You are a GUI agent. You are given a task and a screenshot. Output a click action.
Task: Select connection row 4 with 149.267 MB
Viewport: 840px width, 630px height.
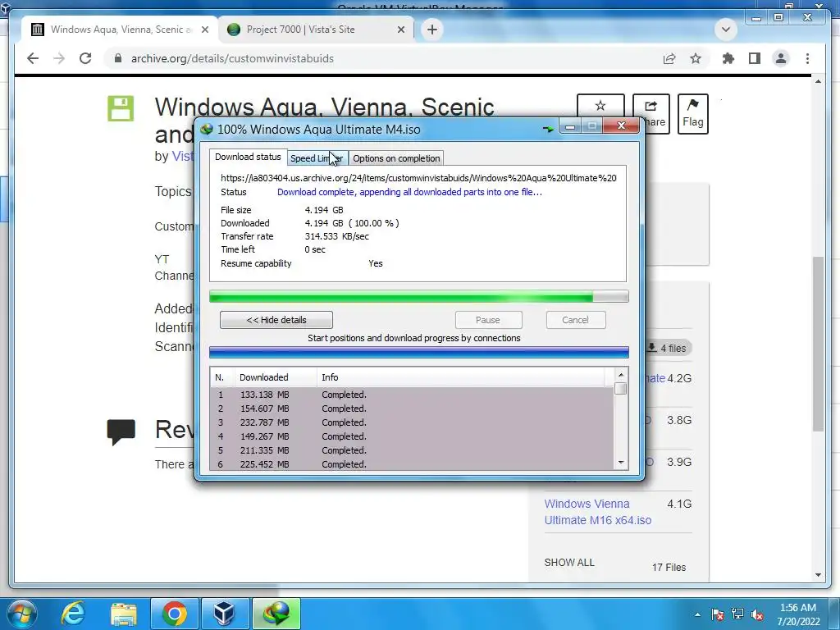[x=412, y=436]
